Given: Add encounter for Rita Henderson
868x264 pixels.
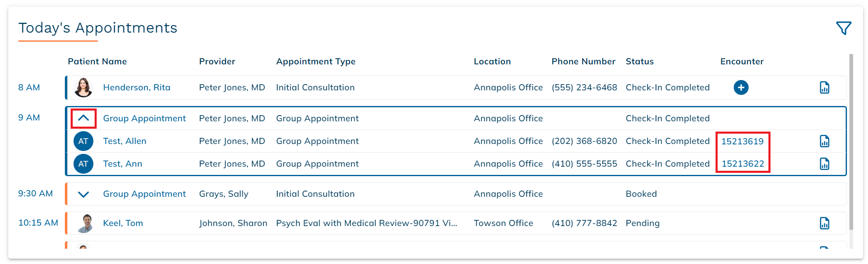Looking at the screenshot, I should (x=741, y=87).
